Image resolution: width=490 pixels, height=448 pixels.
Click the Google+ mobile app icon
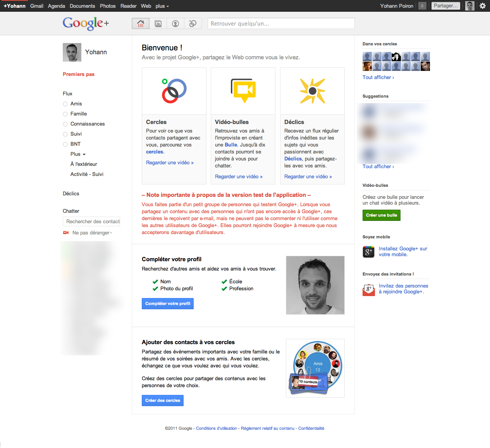tap(369, 252)
